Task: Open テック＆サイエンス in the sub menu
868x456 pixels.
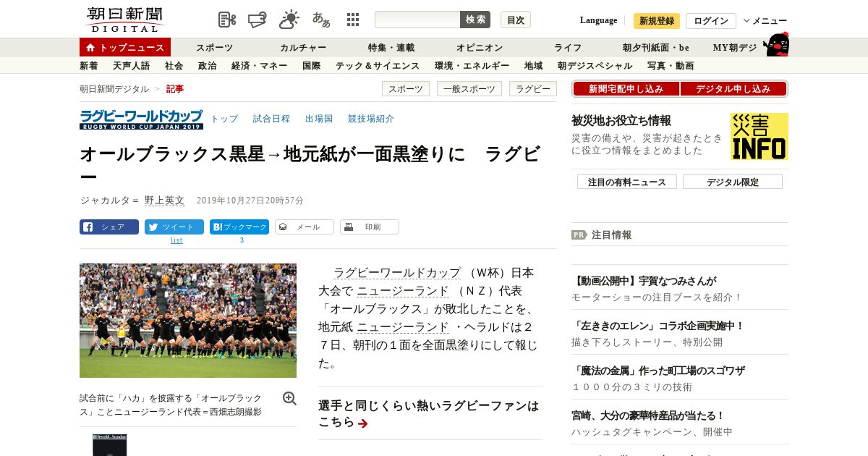Action: click(x=378, y=66)
